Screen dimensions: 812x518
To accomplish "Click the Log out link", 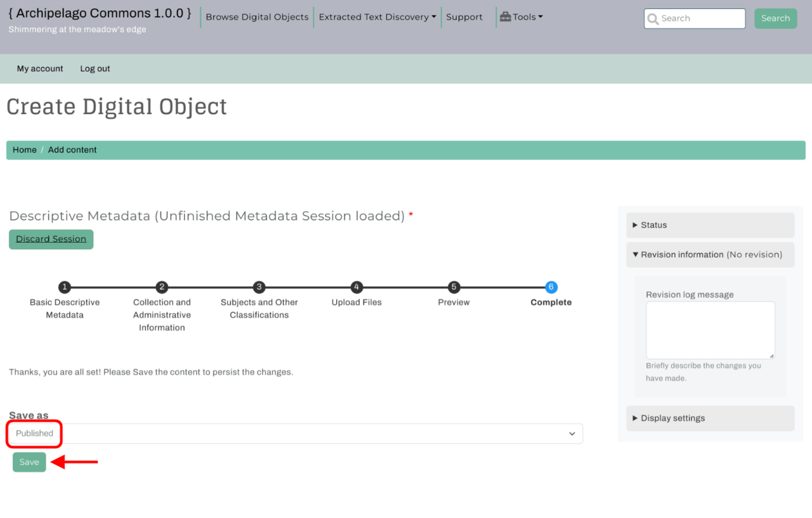I will click(x=95, y=68).
